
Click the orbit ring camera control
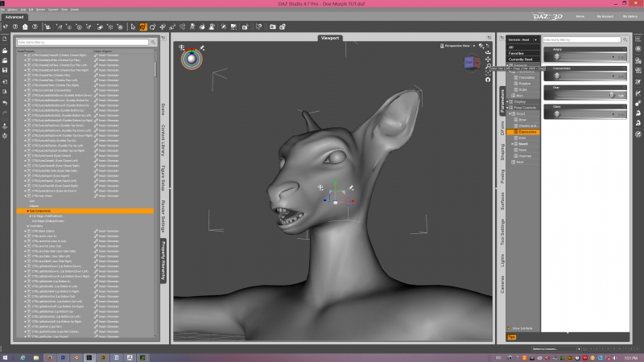pyautogui.click(x=191, y=58)
